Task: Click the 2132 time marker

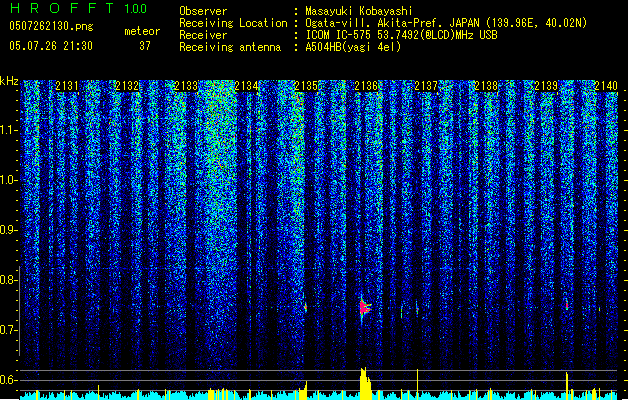Action: 127,86
